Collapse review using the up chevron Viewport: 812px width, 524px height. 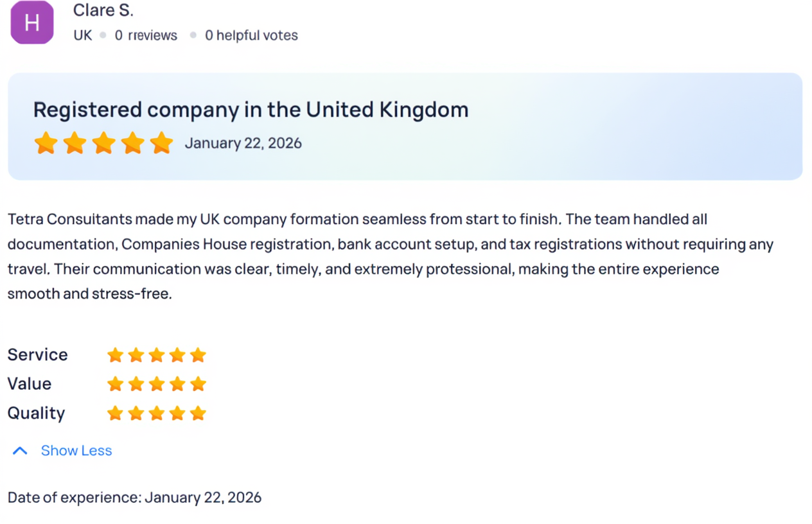tap(20, 451)
